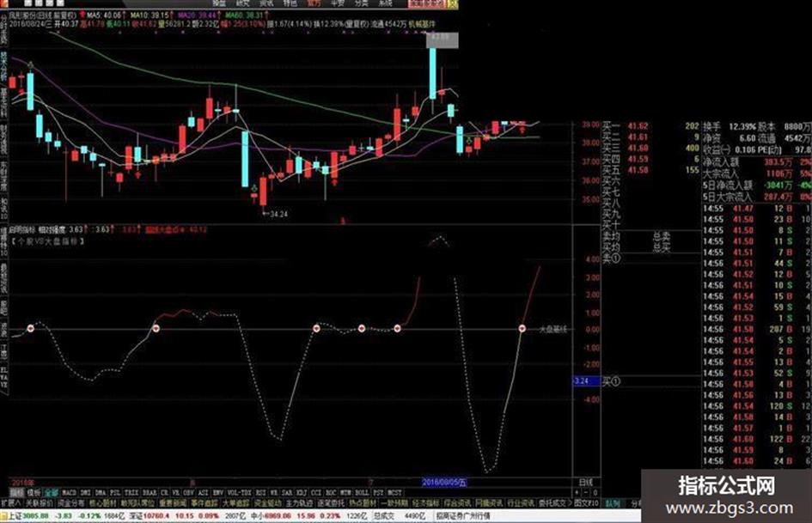Click the 个股VS大盘指标 indicator title

tap(48, 241)
